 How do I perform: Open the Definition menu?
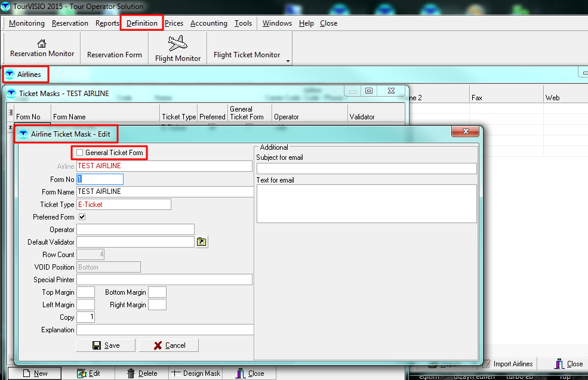pos(141,23)
